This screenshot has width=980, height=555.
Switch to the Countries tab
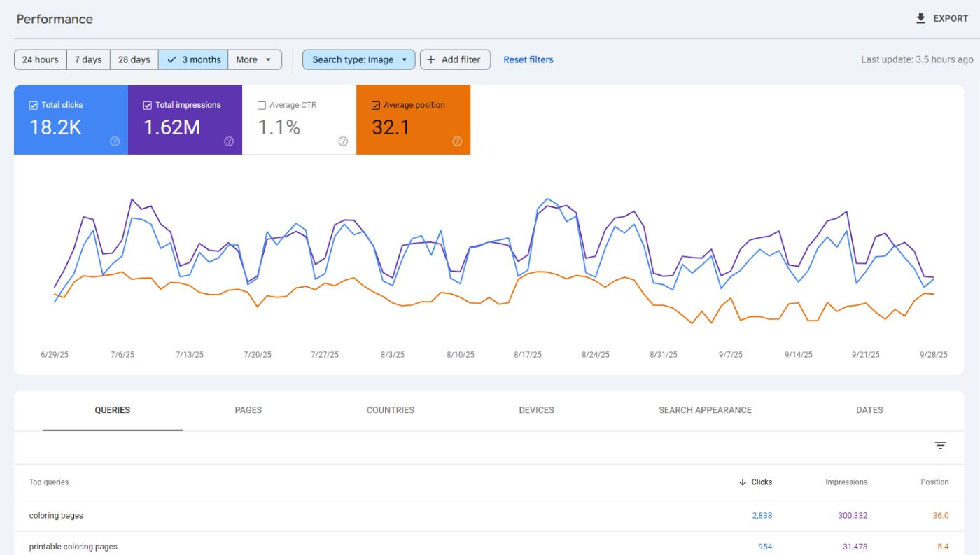[390, 410]
